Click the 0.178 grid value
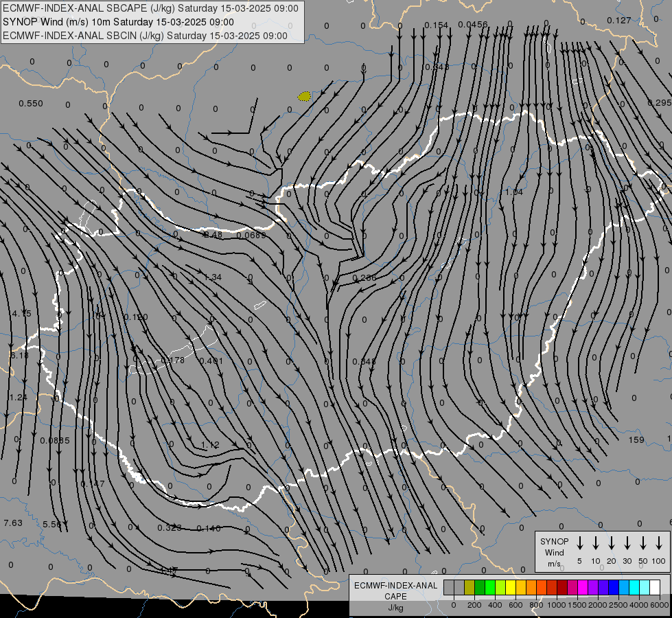Viewport: 672px width, 618px height. tap(172, 360)
